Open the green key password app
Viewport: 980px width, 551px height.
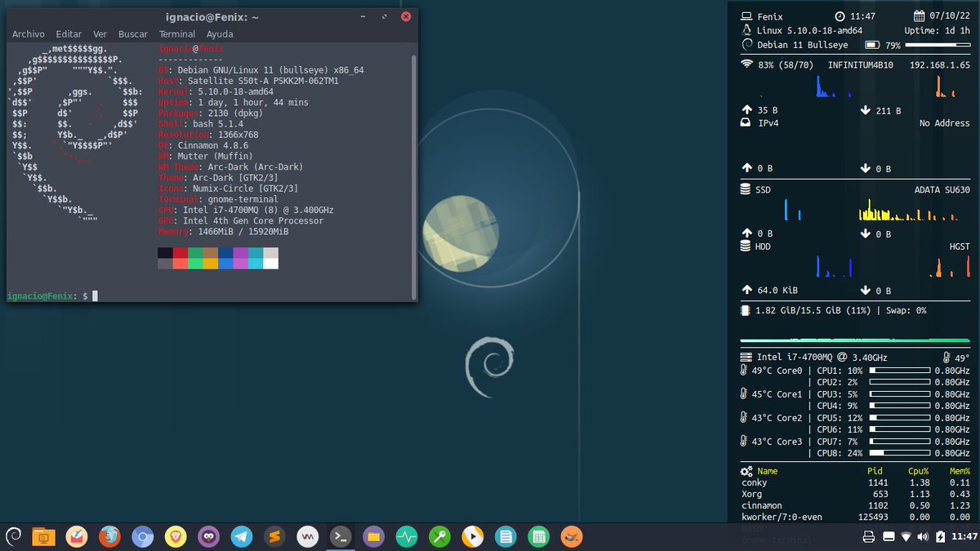click(x=439, y=536)
